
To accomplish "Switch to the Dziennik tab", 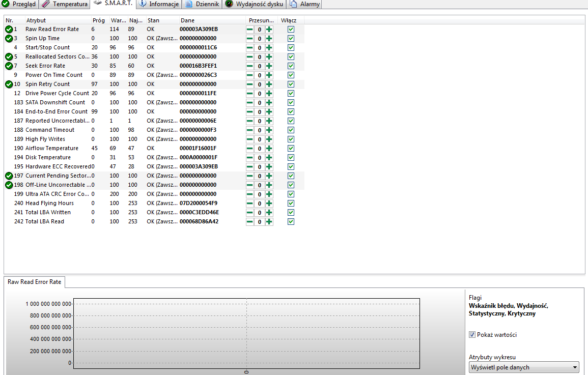I will click(203, 4).
